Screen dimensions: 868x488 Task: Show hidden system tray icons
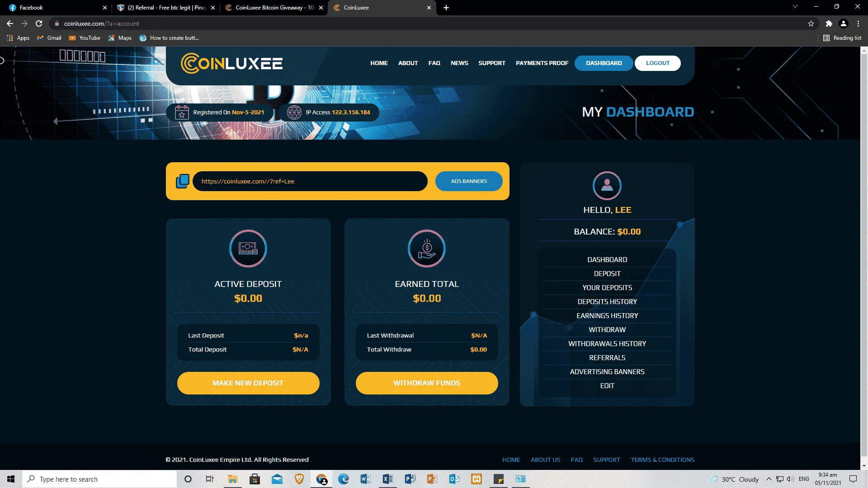pos(769,479)
